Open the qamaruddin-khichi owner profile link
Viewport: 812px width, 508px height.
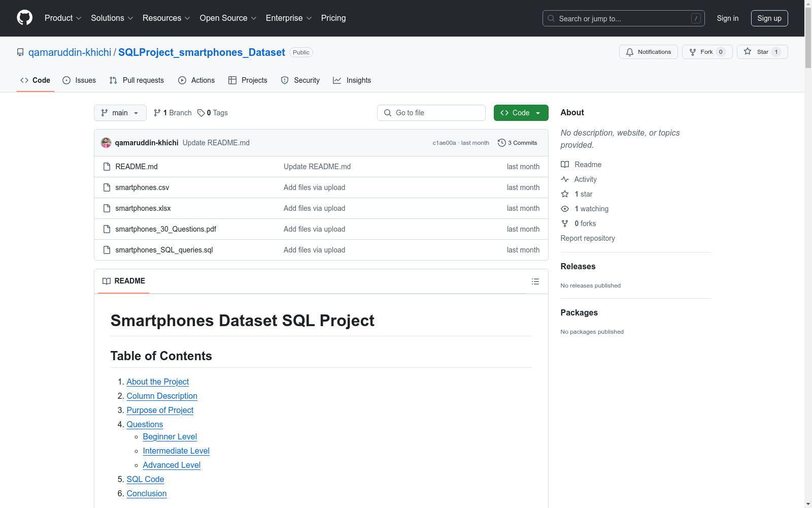70,52
